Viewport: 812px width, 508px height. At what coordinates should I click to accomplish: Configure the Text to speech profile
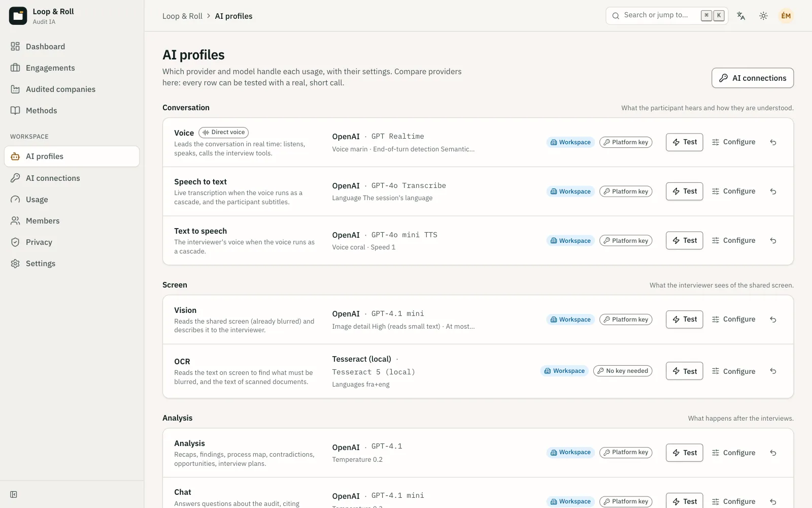coord(733,241)
